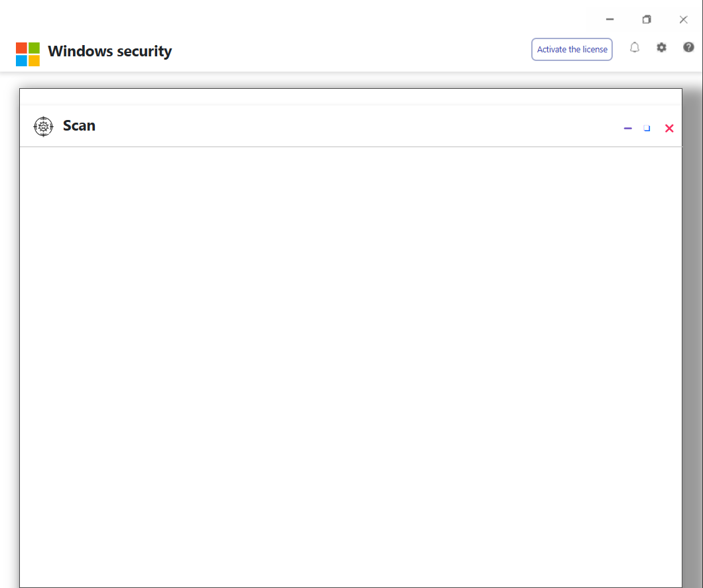Minimize the Windows security window

(609, 20)
